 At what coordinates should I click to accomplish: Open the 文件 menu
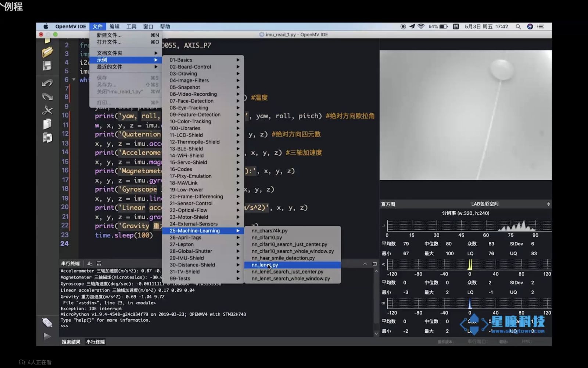(x=98, y=26)
